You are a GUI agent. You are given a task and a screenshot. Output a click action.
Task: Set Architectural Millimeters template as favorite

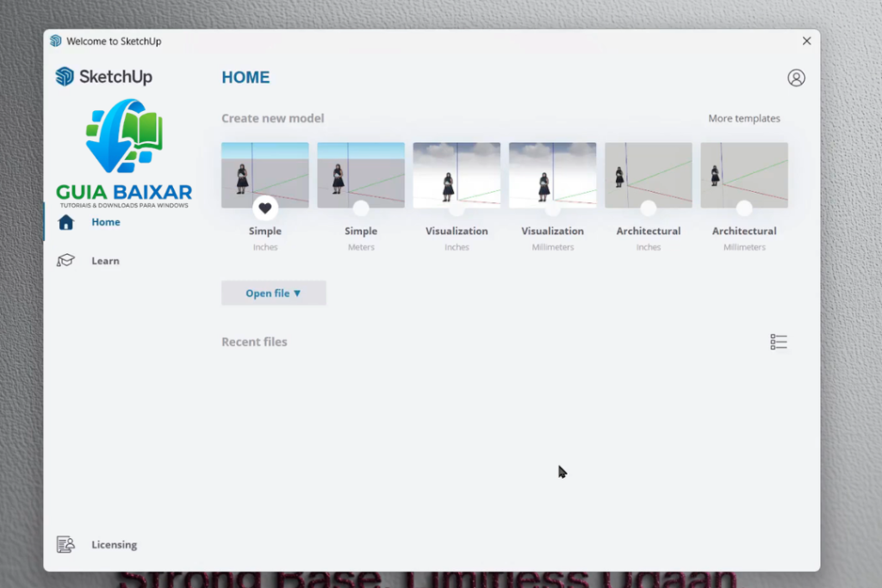(744, 208)
